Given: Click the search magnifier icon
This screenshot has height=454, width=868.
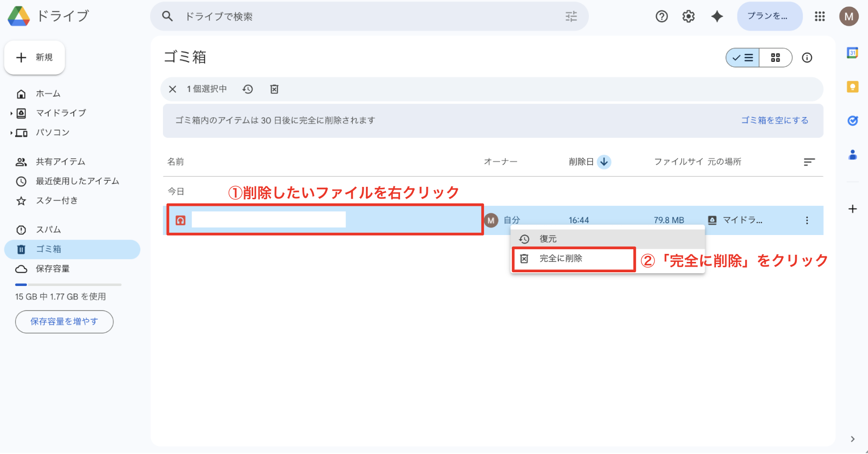Looking at the screenshot, I should point(167,17).
